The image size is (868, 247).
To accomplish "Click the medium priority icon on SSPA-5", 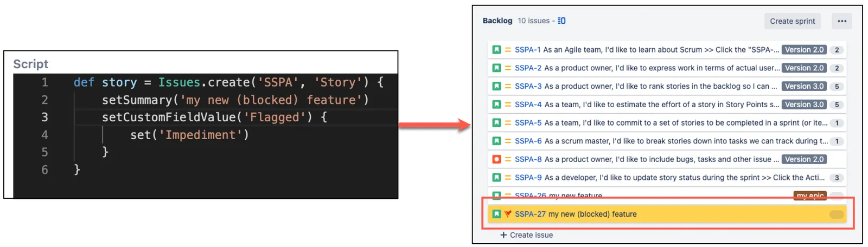I will tap(508, 123).
